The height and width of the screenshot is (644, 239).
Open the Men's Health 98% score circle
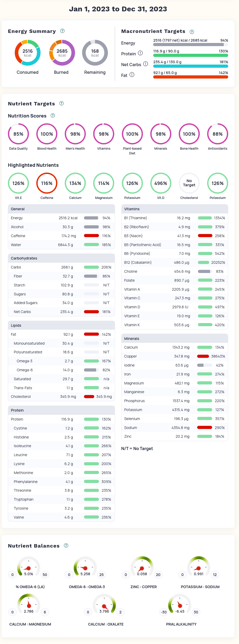(75, 134)
